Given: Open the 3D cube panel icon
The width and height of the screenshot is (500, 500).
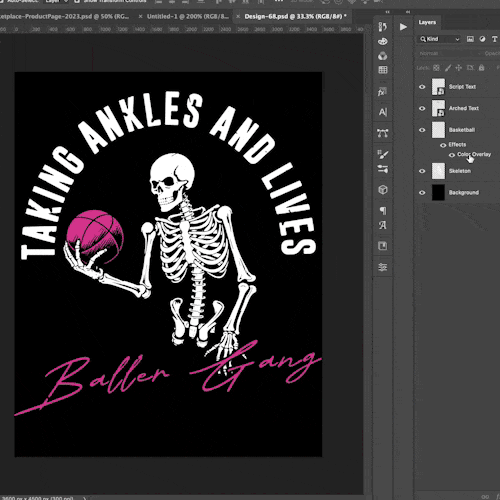Looking at the screenshot, I should pyautogui.click(x=383, y=190).
